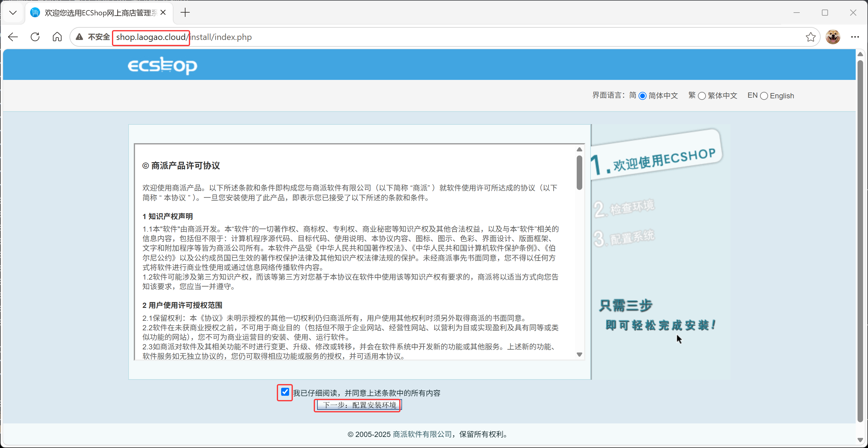868x448 pixels.
Task: Select 简体中文 interface language
Action: 643,96
